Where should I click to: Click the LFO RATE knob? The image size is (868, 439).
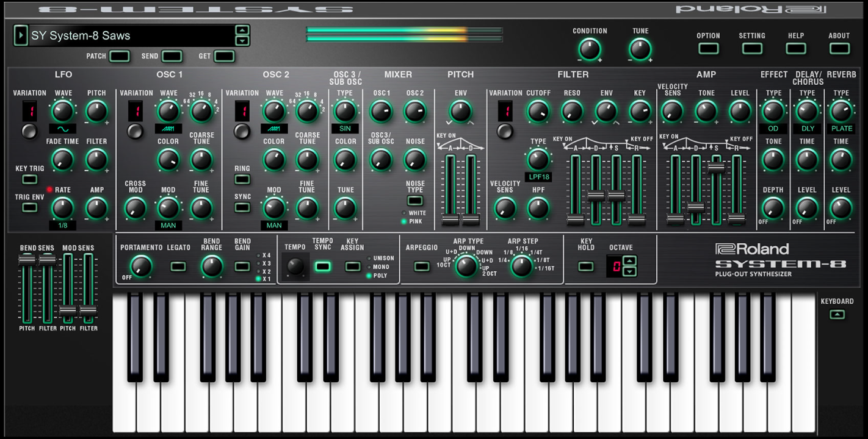pyautogui.click(x=62, y=208)
